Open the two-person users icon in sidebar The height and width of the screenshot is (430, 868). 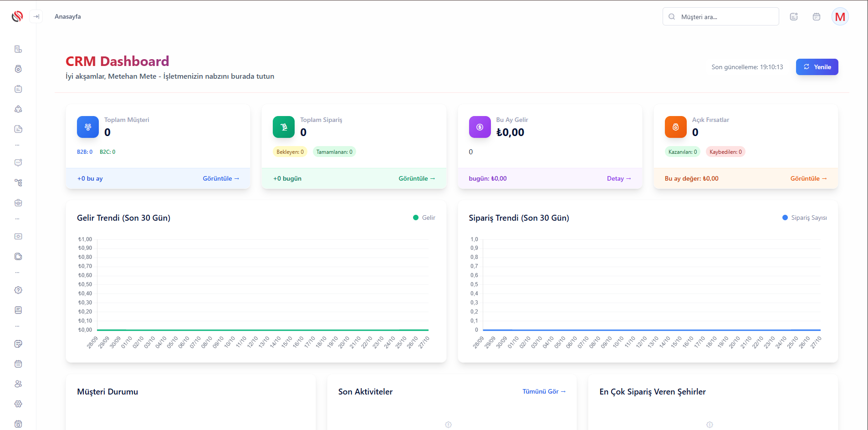(18, 384)
